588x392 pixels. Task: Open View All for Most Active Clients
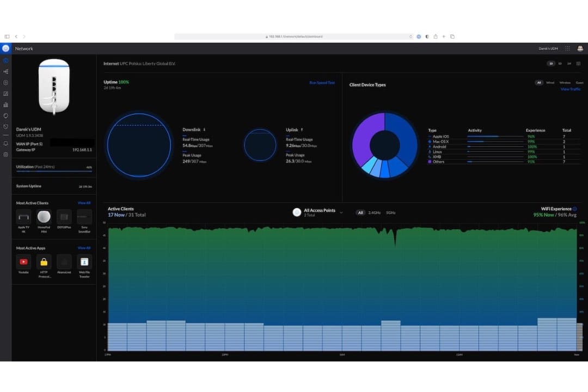84,203
